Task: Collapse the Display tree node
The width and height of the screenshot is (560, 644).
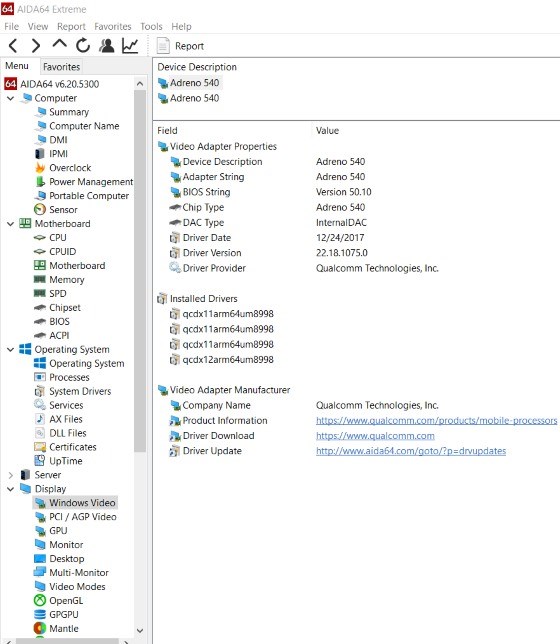Action: [11, 489]
